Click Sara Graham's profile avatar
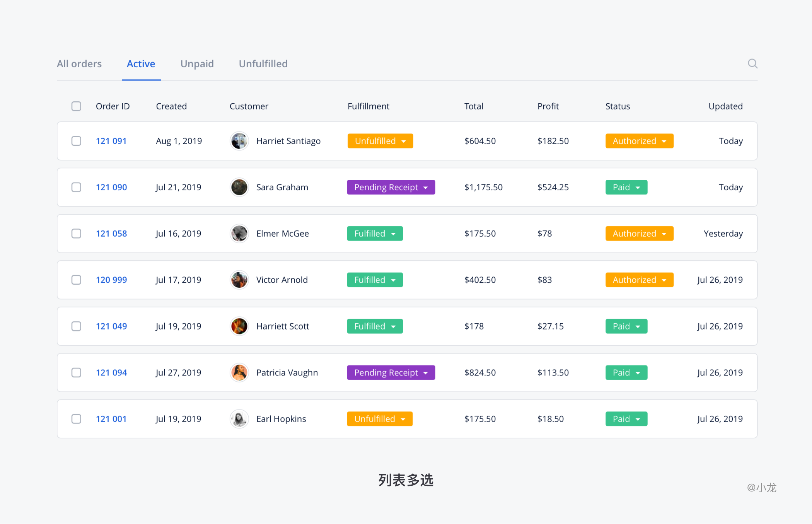The height and width of the screenshot is (524, 812). (x=239, y=188)
